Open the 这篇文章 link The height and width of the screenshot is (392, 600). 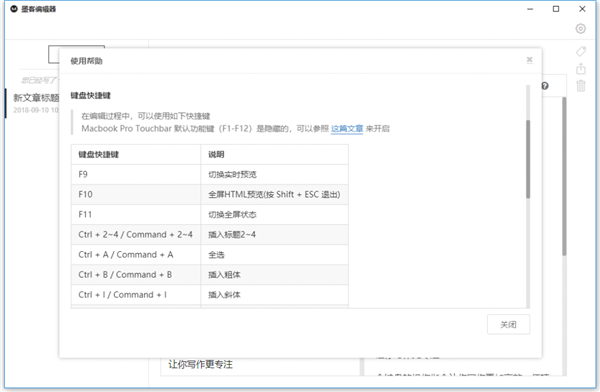click(347, 129)
